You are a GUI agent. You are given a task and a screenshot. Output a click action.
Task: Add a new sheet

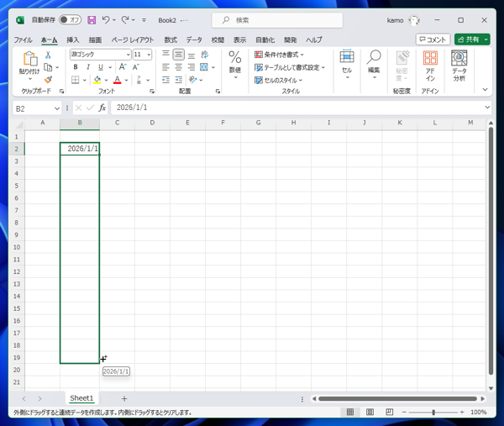[x=124, y=398]
